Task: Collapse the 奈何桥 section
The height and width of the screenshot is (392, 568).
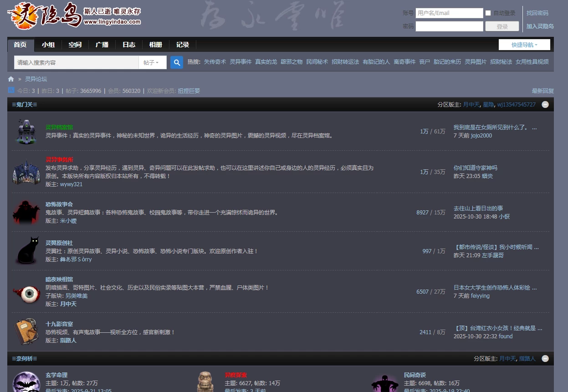Action: pos(545,359)
